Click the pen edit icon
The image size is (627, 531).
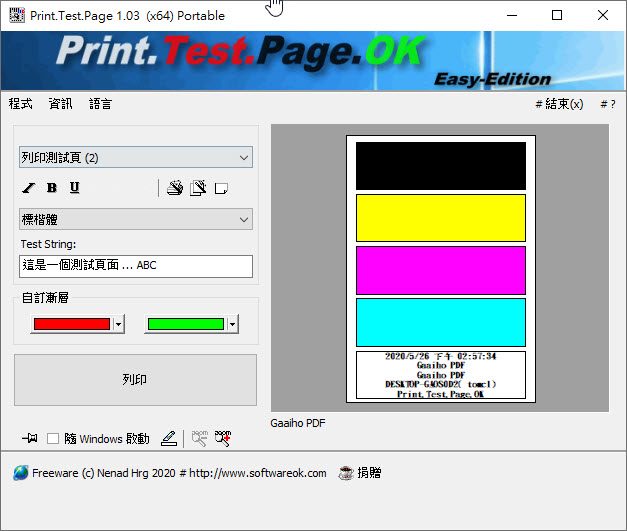click(x=169, y=438)
